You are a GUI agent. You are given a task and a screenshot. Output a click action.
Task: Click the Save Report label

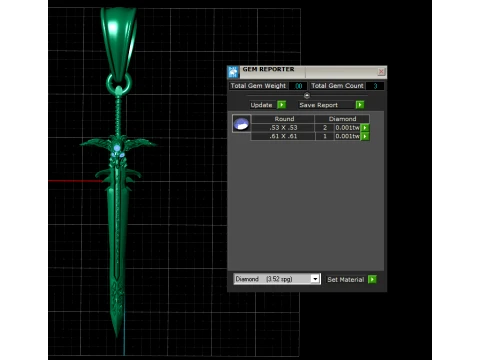pyautogui.click(x=318, y=105)
